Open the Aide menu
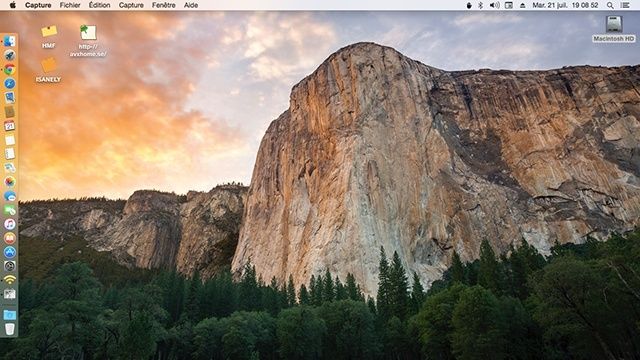 pos(191,5)
